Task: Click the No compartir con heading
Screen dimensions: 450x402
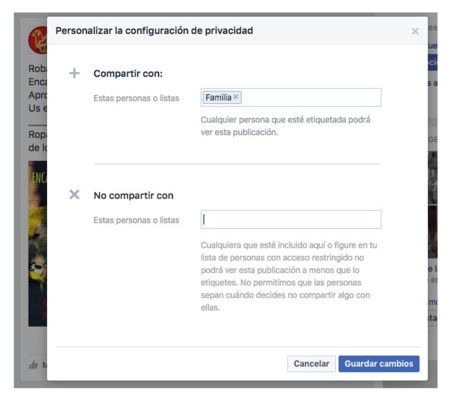Action: click(133, 195)
